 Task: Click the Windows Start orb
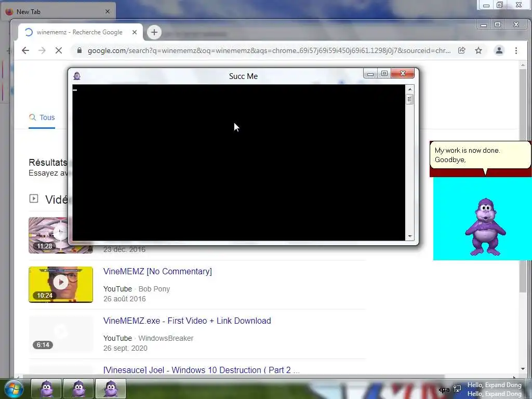tap(14, 389)
